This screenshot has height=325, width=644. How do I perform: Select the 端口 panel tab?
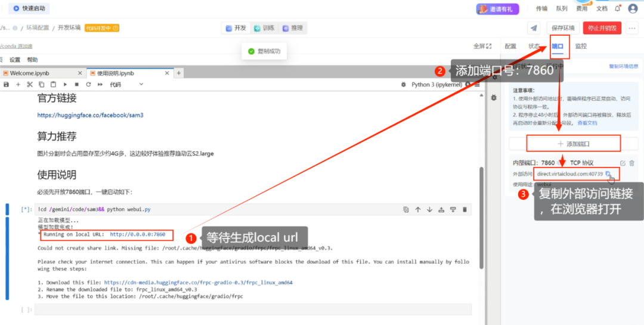point(558,46)
